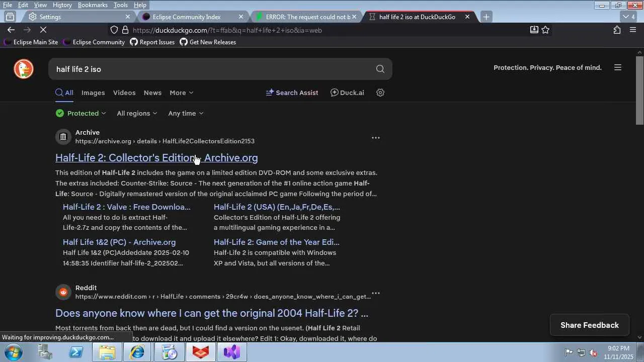Click the Reddit site favicon
Viewport: 644px width, 362px height.
tap(63, 292)
